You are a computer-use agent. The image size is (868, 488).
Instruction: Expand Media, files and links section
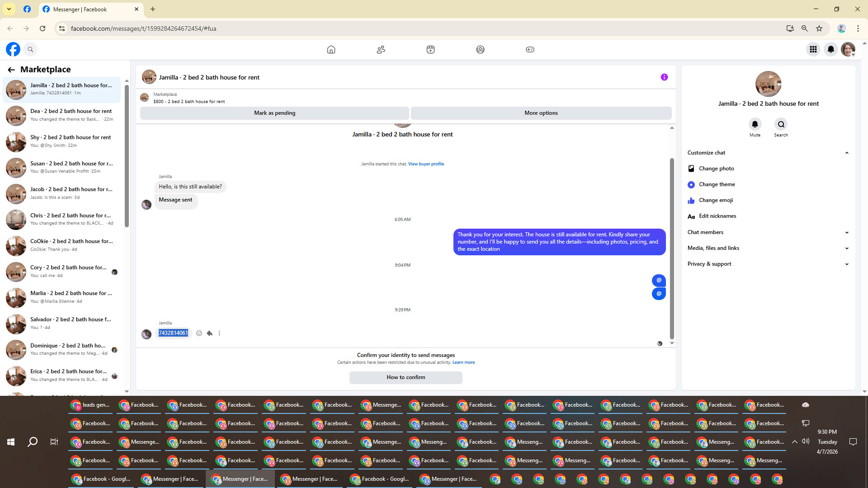846,248
